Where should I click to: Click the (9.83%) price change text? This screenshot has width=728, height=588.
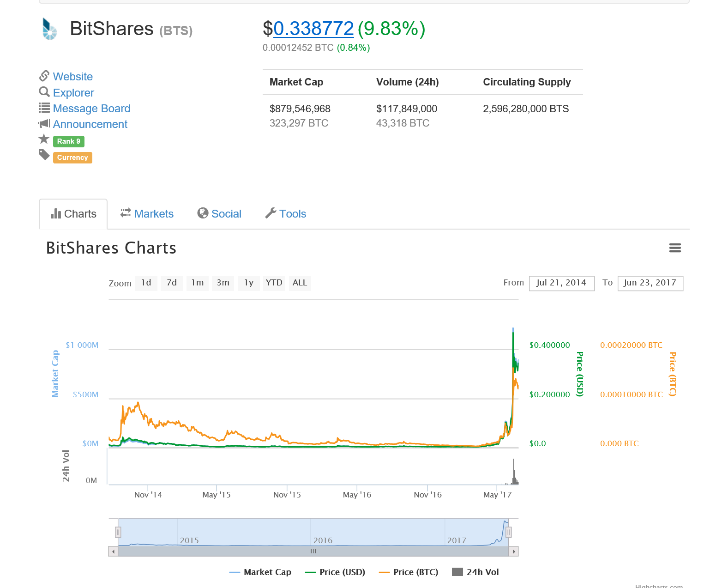pos(391,29)
